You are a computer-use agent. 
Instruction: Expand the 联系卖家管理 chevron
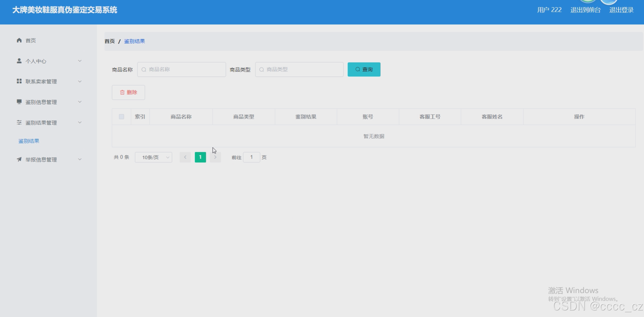pos(80,81)
